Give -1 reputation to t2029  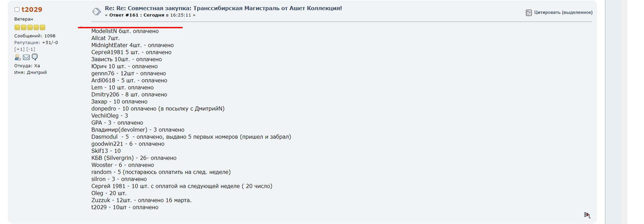pyautogui.click(x=31, y=49)
